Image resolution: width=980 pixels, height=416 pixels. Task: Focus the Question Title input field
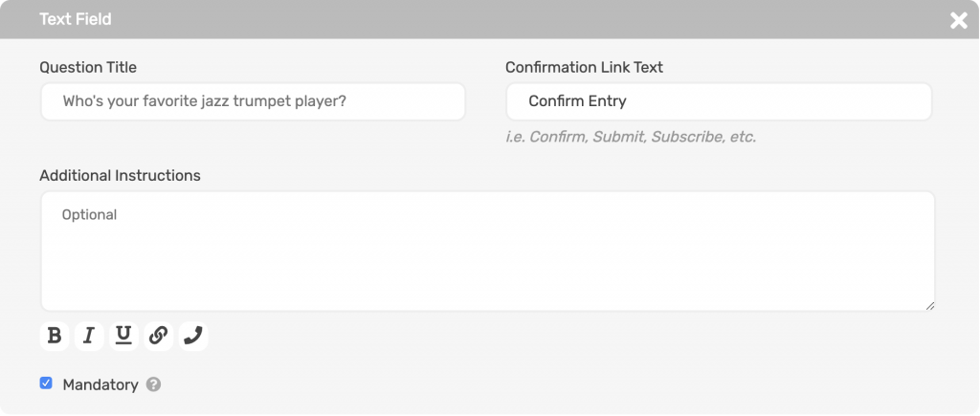point(253,101)
